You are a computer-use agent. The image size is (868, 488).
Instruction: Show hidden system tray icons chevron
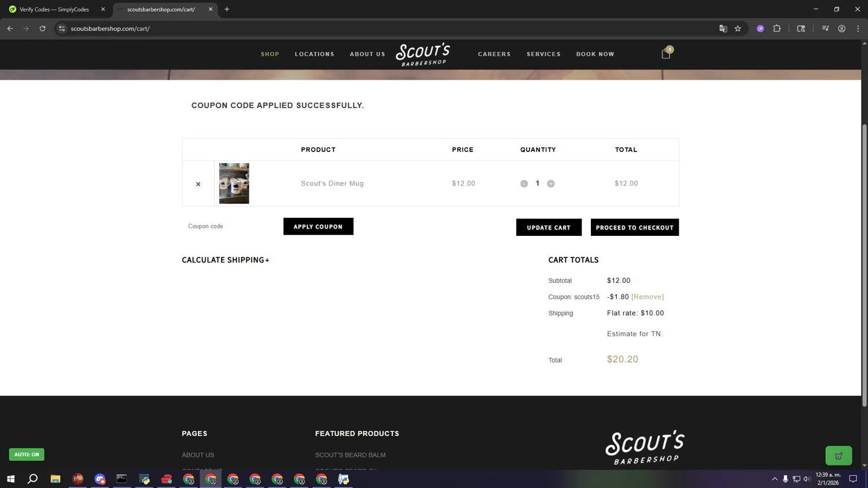coord(775,479)
